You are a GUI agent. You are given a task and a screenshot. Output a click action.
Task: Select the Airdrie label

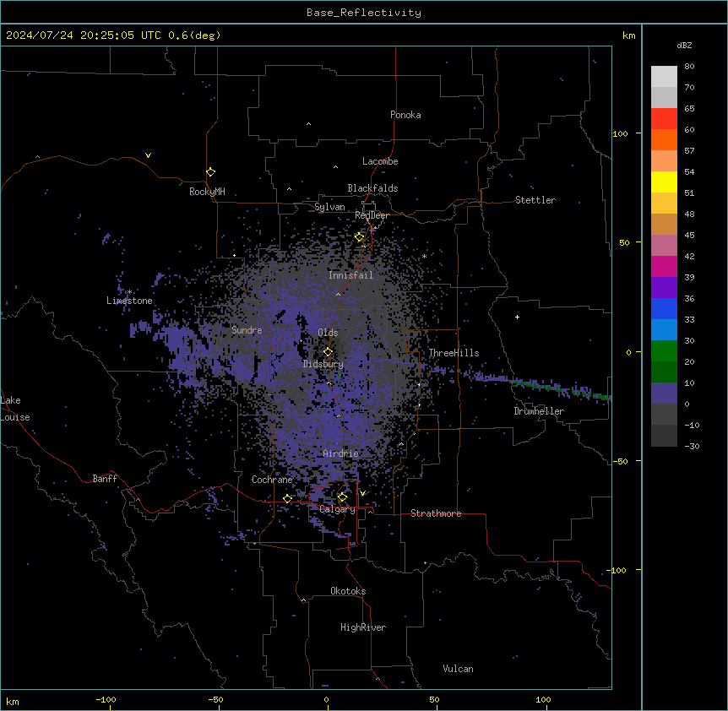[x=341, y=453]
